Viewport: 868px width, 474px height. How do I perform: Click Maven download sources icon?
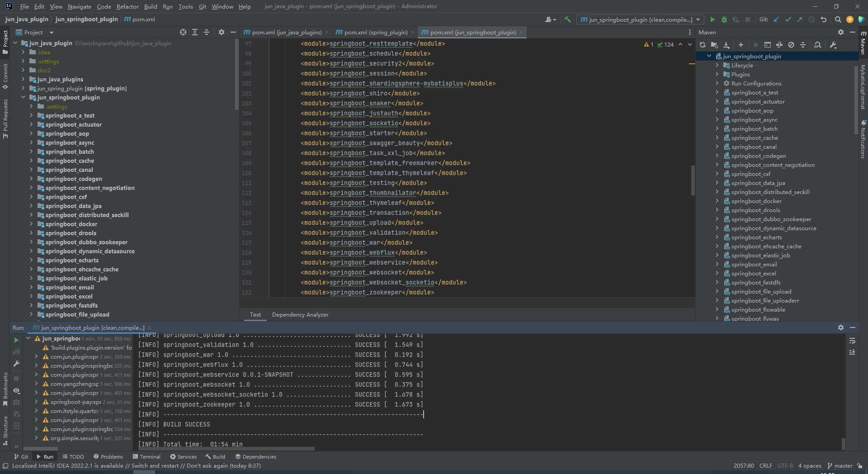[x=726, y=45]
